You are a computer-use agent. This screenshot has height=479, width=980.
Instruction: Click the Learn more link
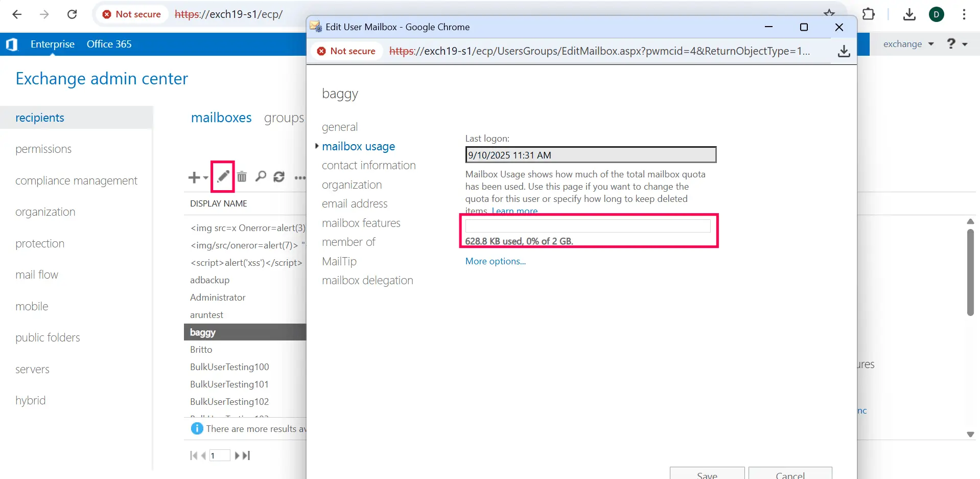pyautogui.click(x=515, y=211)
